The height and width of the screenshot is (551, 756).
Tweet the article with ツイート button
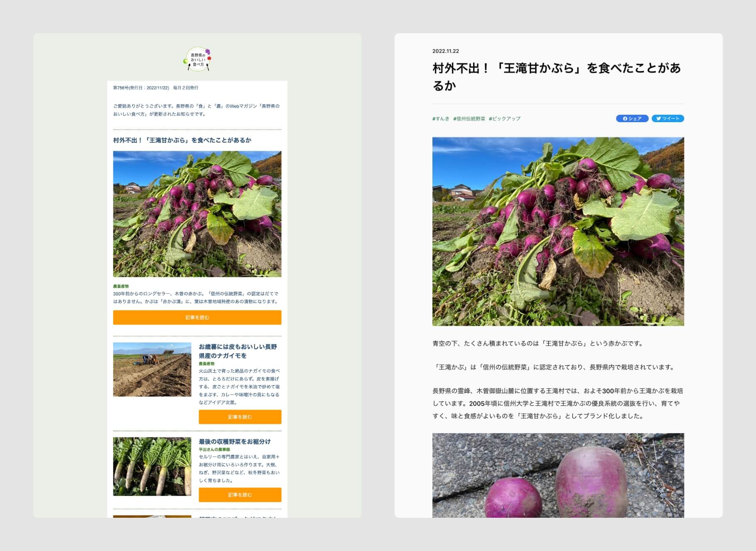[668, 119]
